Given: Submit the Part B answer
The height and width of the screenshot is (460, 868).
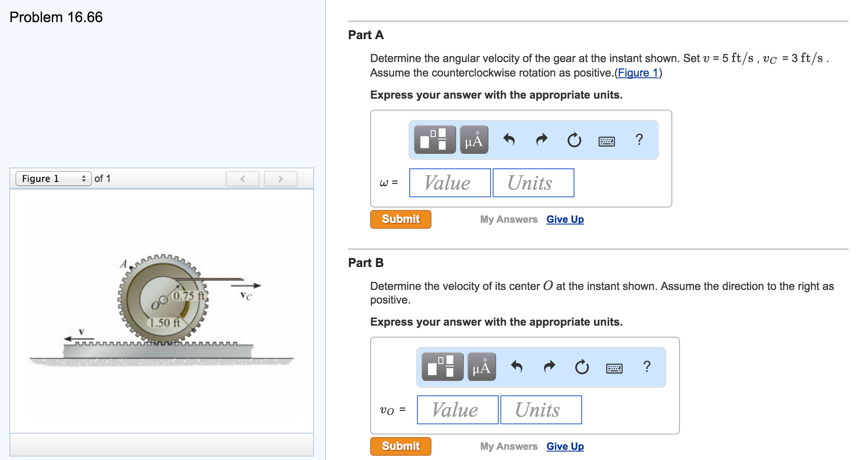Looking at the screenshot, I should [x=400, y=446].
